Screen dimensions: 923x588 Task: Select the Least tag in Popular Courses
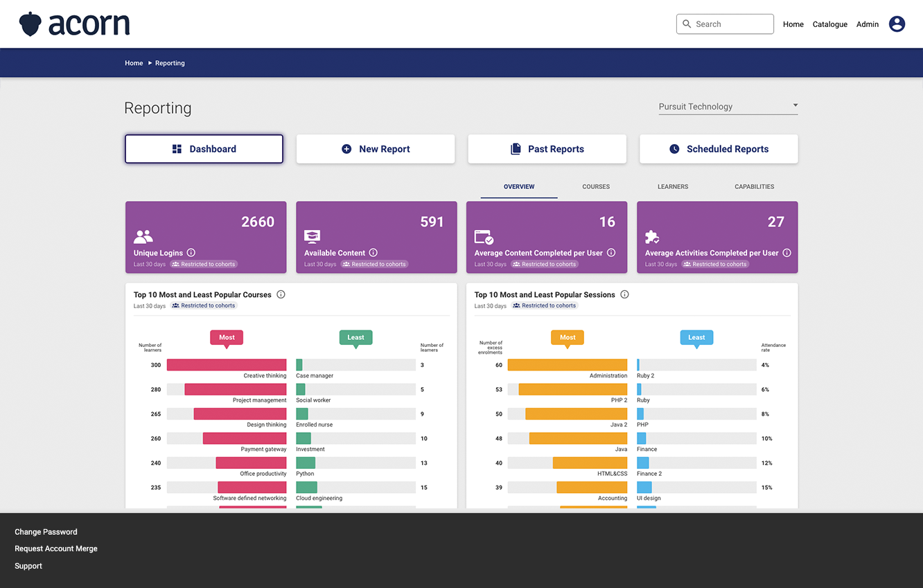[355, 337]
